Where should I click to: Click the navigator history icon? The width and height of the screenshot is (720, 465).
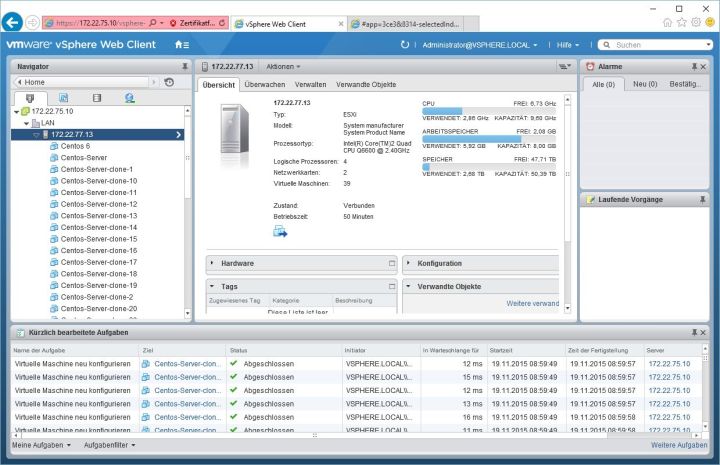point(169,82)
